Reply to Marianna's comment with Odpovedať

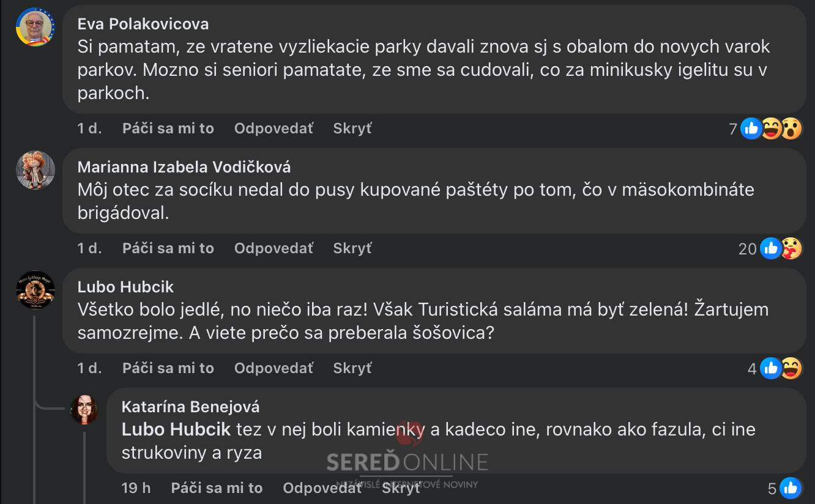click(273, 248)
